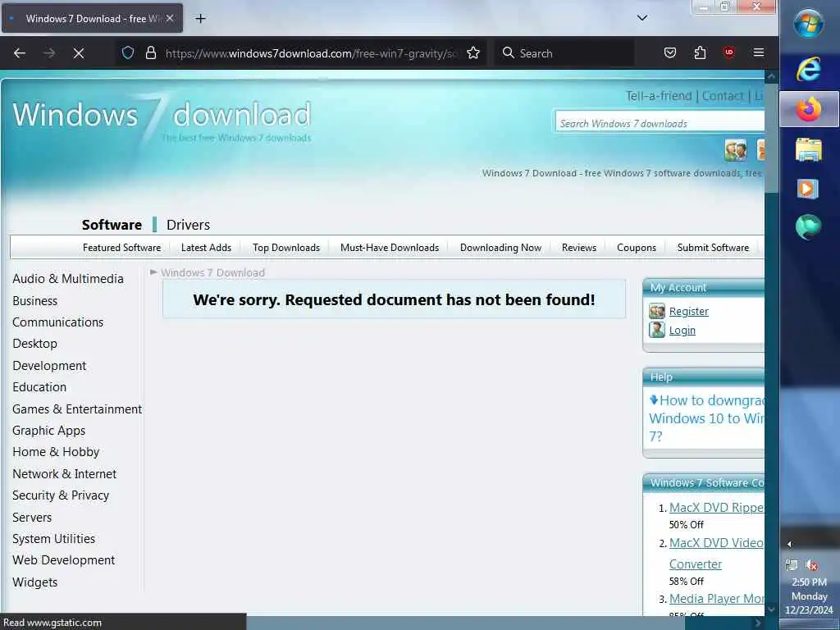Launch Windows Media Player from taskbar

808,189
